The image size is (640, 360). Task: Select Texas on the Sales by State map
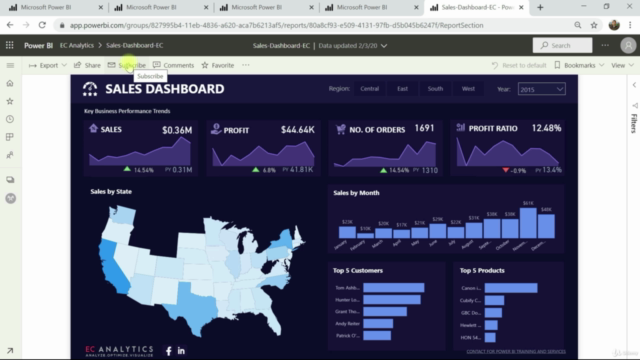[193, 307]
